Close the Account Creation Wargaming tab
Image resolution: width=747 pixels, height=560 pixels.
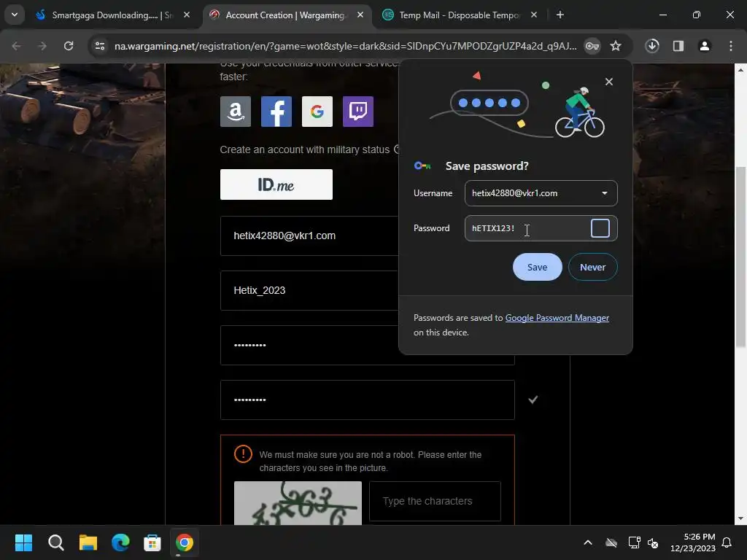(x=360, y=15)
